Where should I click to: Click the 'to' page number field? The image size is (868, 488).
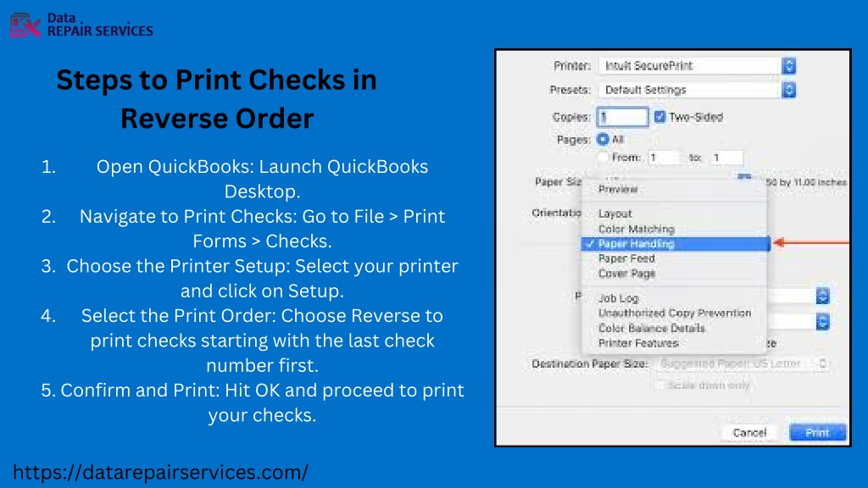click(x=726, y=158)
